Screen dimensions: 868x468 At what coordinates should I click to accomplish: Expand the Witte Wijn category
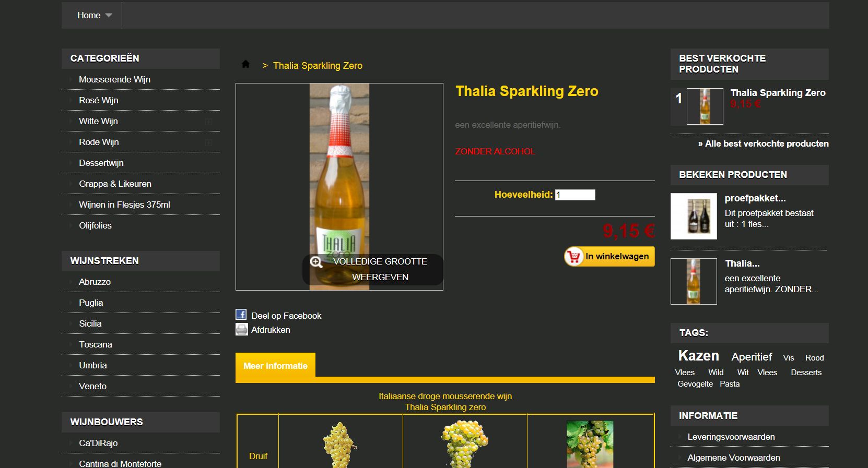point(208,121)
